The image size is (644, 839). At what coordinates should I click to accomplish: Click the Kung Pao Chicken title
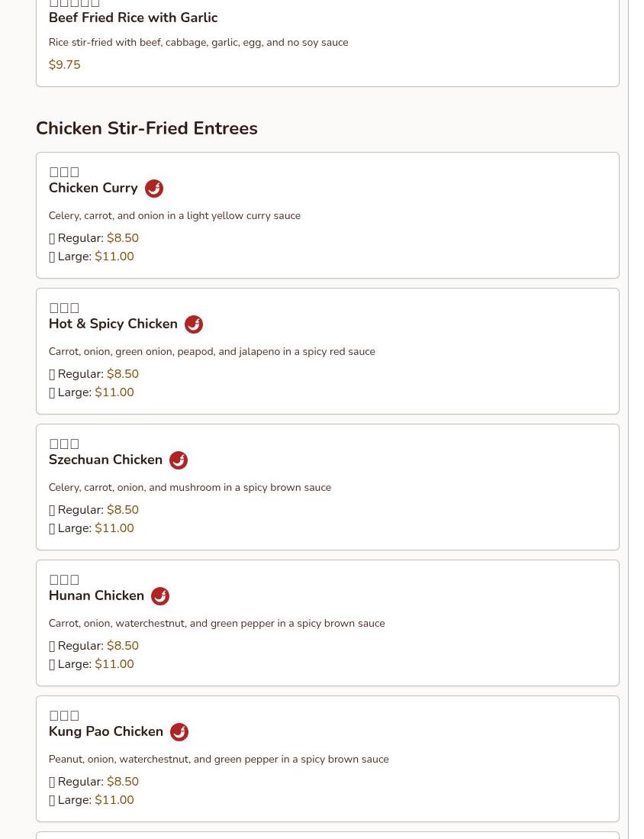click(106, 731)
